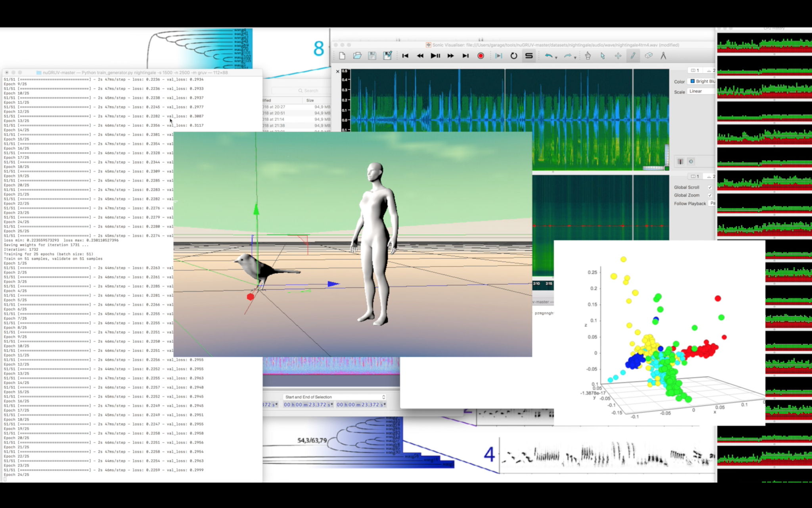Screen dimensions: 812x508
Task: Click the Size column header
Action: [310, 100]
